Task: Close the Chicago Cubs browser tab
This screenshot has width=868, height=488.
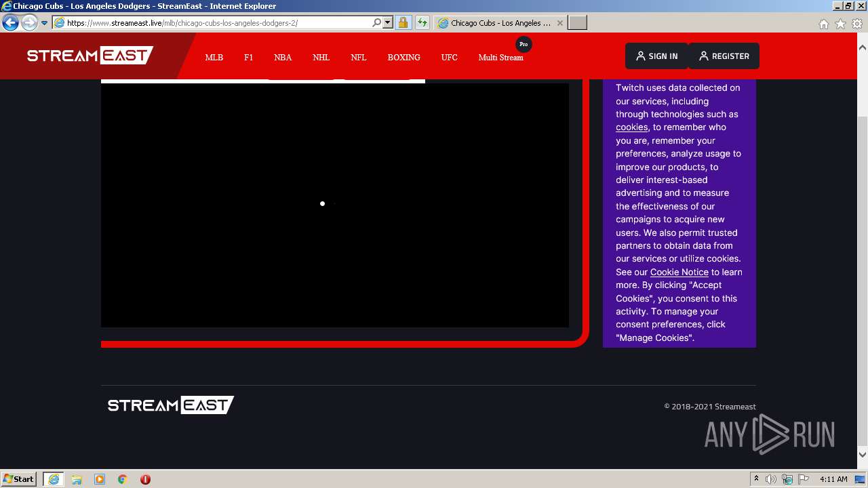Action: point(560,23)
